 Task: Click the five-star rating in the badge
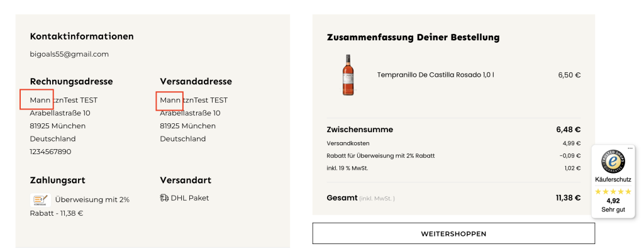click(x=613, y=191)
